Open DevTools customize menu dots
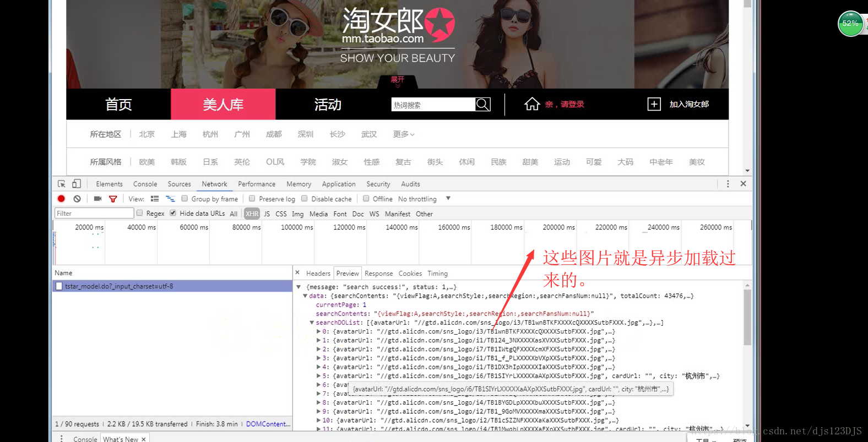868x442 pixels. tap(728, 184)
